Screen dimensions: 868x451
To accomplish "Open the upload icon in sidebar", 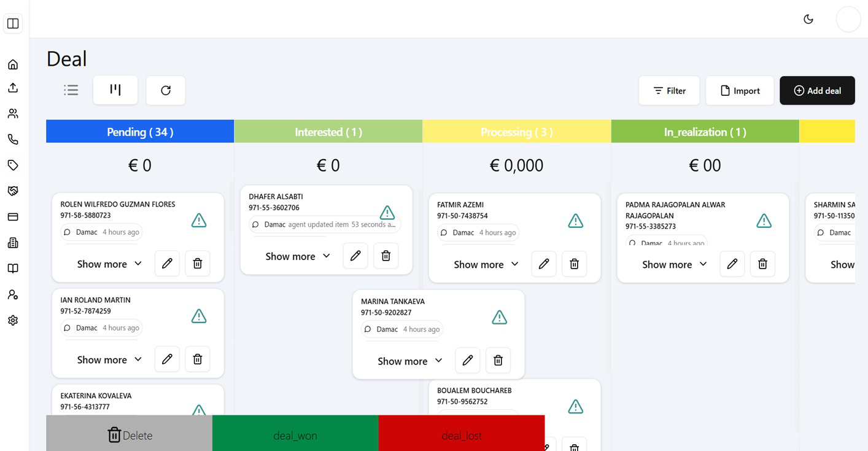I will click(13, 88).
